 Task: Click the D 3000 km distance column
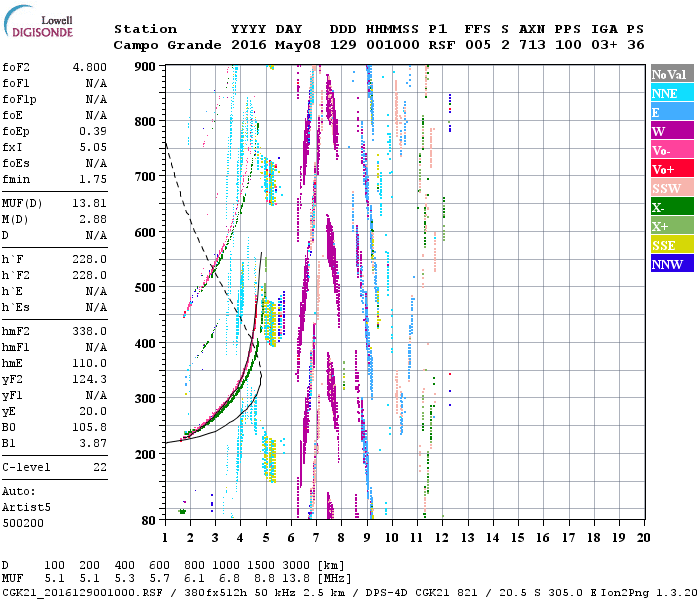(296, 565)
